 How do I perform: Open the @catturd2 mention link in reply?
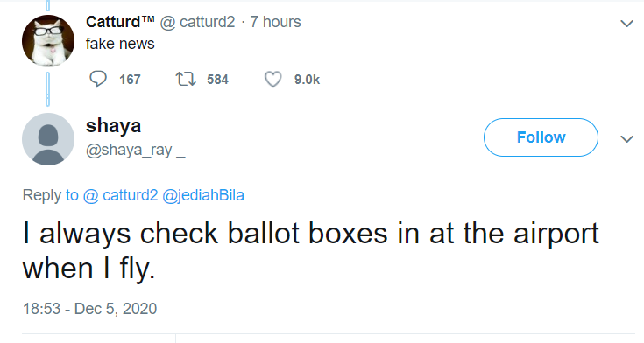click(x=120, y=195)
